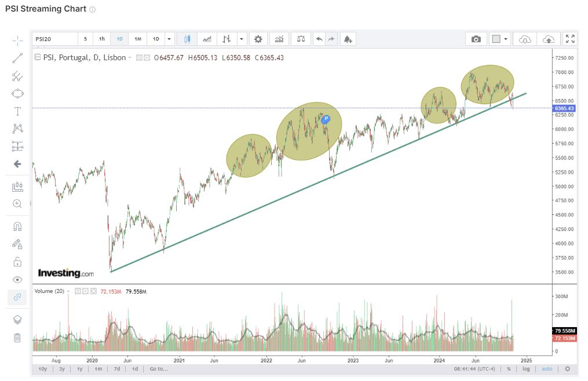Toggle hide all drawings eye icon
The width and height of the screenshot is (588, 381).
coord(17,280)
